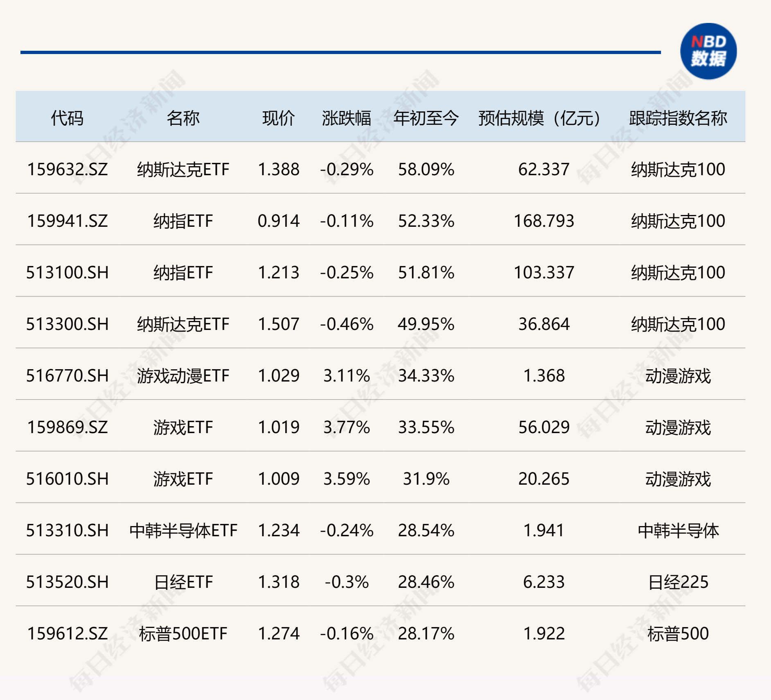Select code 513310.SH
The width and height of the screenshot is (771, 700).
point(67,531)
